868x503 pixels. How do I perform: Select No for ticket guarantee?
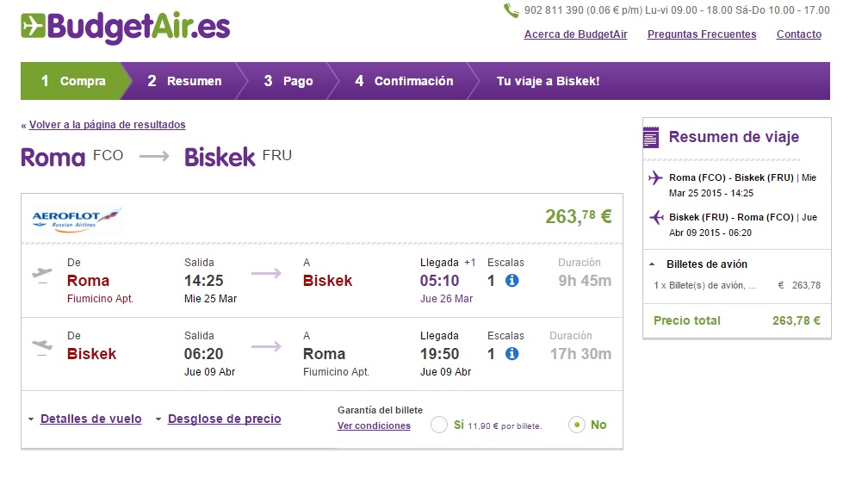(577, 425)
